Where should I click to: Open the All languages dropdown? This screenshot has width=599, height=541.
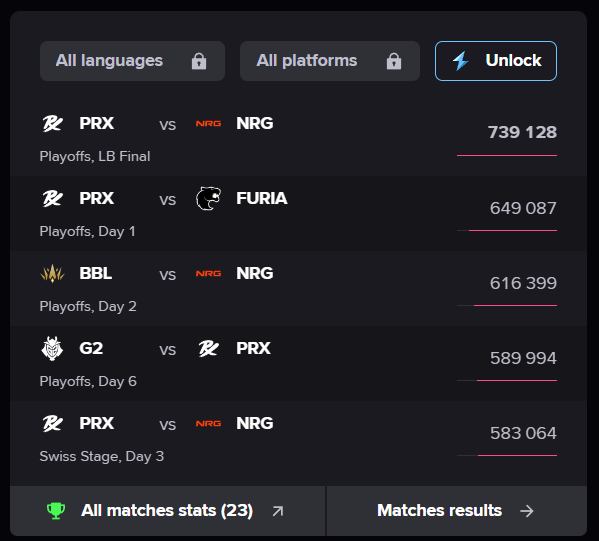click(x=132, y=61)
